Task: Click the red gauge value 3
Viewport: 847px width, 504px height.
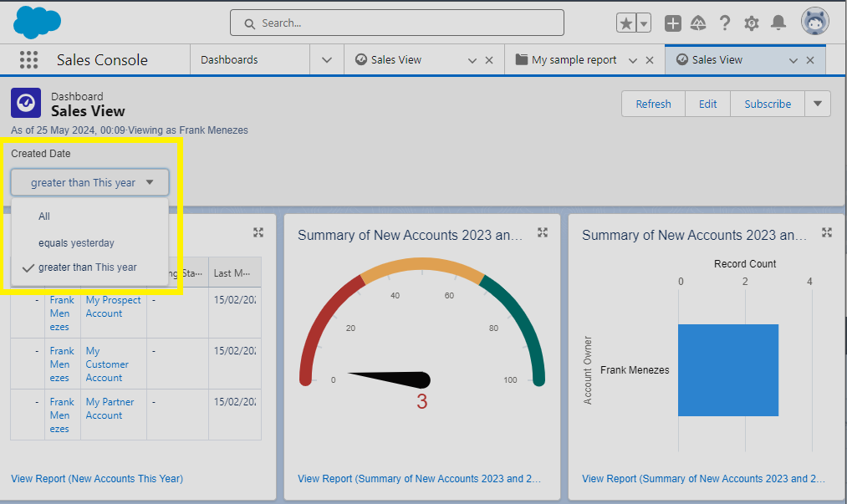Action: coord(422,401)
